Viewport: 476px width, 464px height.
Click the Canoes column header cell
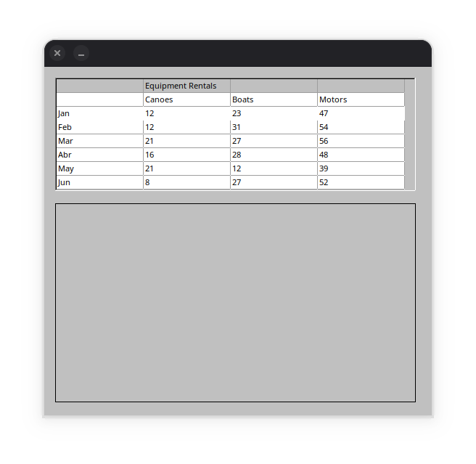pyautogui.click(x=186, y=99)
